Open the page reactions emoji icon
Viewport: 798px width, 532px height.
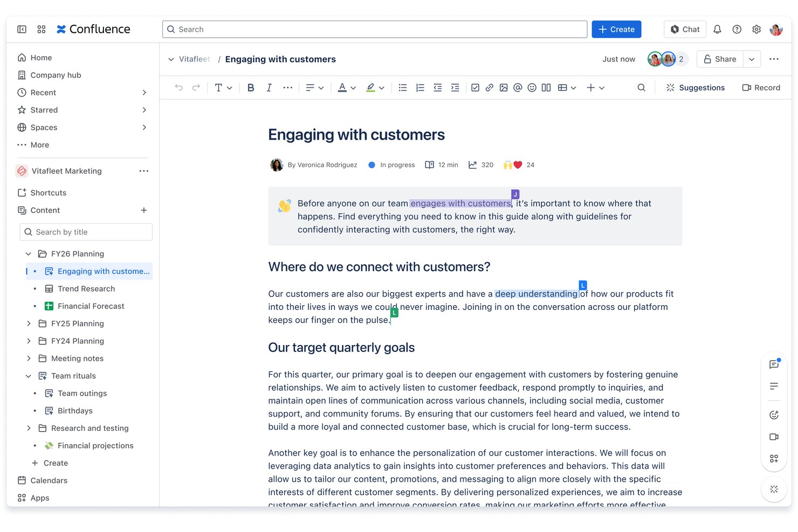click(774, 415)
